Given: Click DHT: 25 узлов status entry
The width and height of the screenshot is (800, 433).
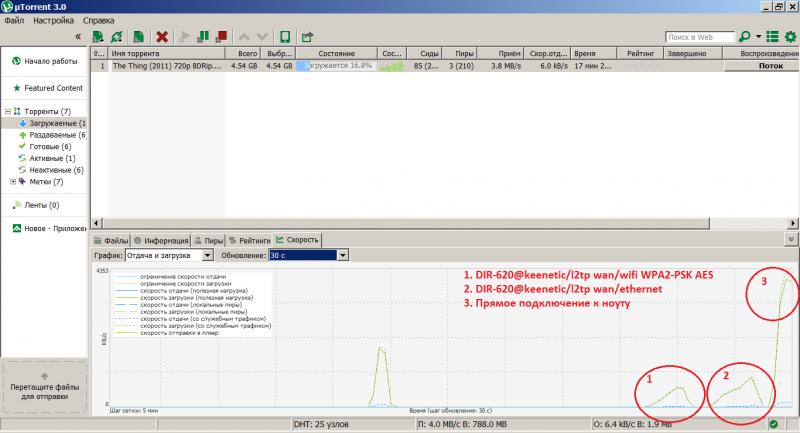Looking at the screenshot, I should tap(321, 424).
